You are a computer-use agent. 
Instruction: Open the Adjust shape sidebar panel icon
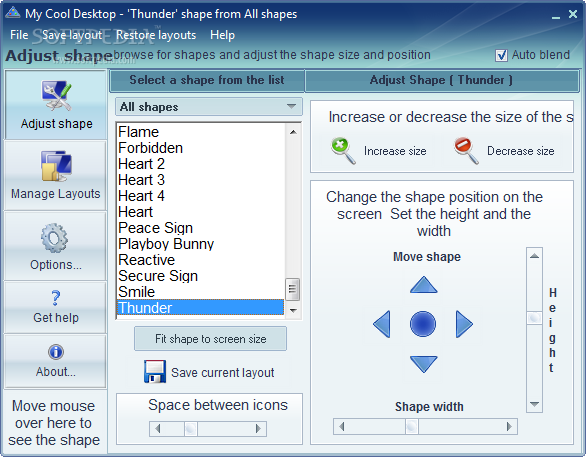click(x=56, y=96)
